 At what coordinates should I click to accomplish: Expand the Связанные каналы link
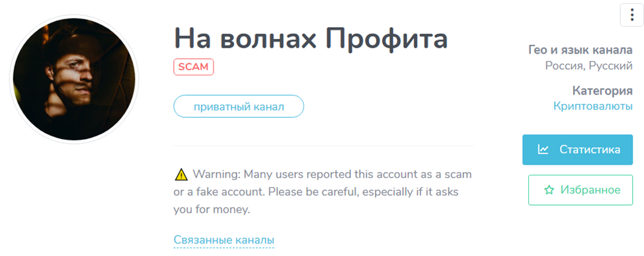[224, 240]
